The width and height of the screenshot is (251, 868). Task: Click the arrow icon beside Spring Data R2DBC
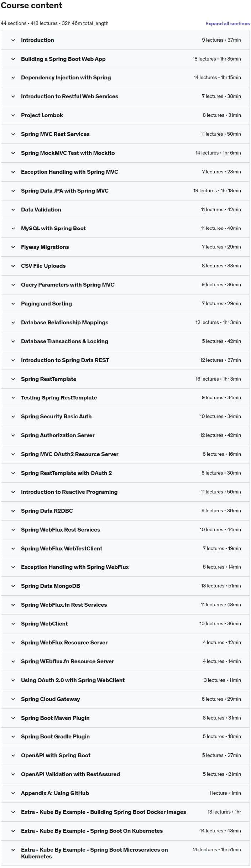point(13,511)
